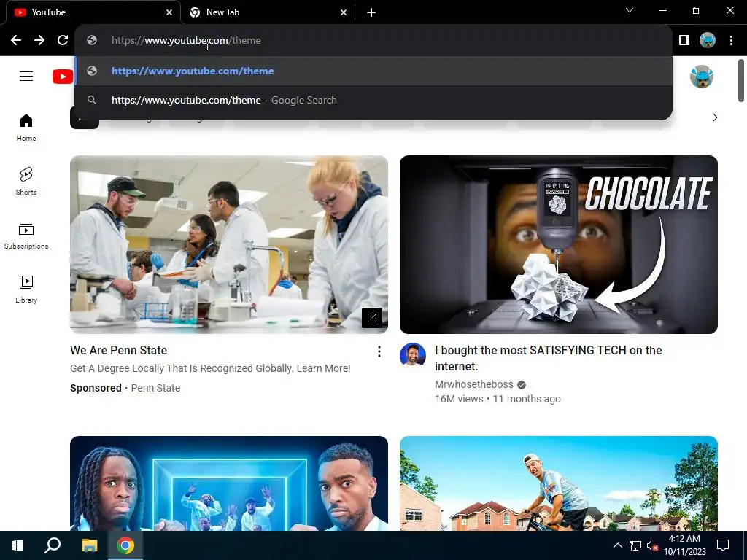Open the Chrome tab search dropdown
This screenshot has height=560, width=747.
pyautogui.click(x=630, y=10)
